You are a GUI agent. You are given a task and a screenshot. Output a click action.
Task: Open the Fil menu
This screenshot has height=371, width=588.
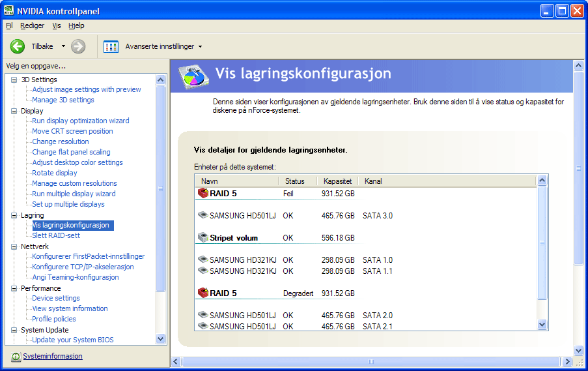[x=9, y=25]
